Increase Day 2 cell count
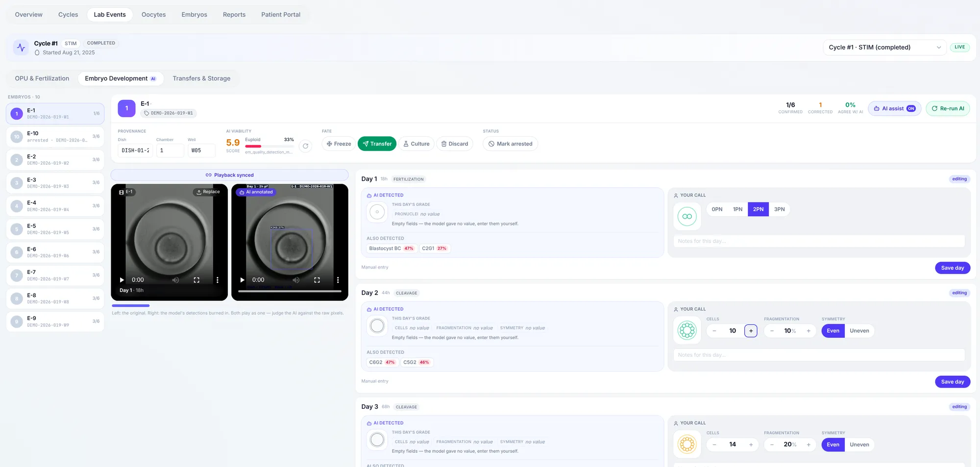The image size is (980, 467). click(x=751, y=331)
